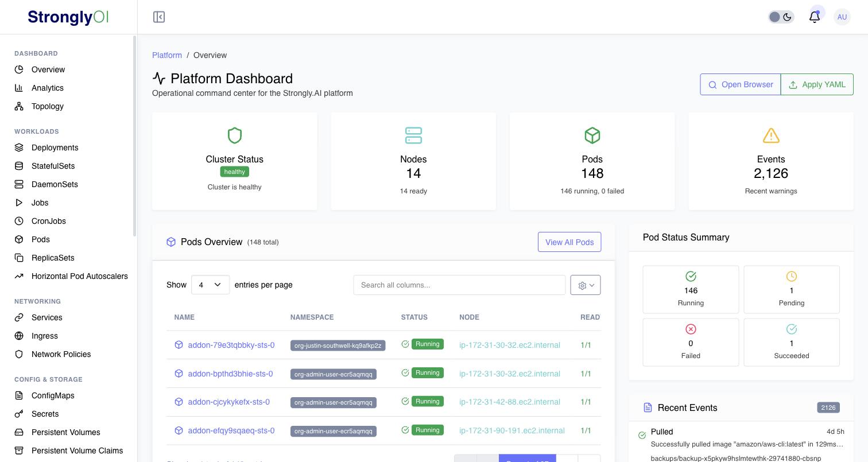Viewport: 868px width, 462px height.
Task: Click the ConfigMaps document icon
Action: click(19, 395)
